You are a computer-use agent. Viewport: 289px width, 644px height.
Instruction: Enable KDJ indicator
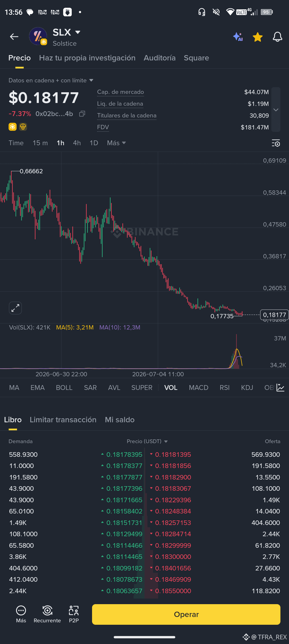(x=247, y=388)
